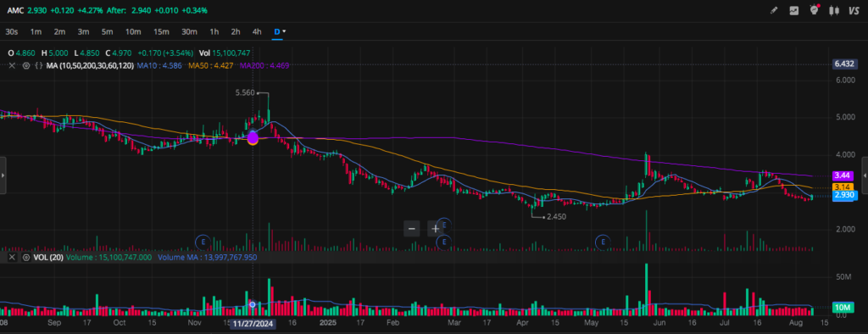Select the 1m timeframe

36,31
